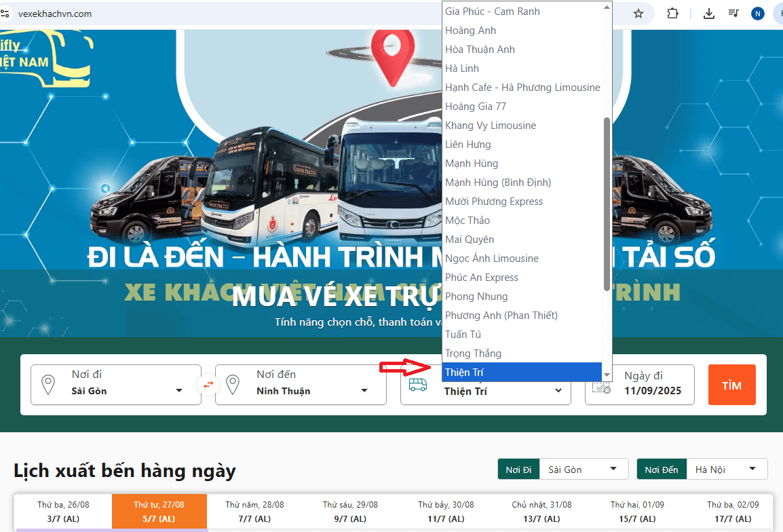Pick Mười Phương Express from the list
The image size is (783, 532).
click(494, 202)
